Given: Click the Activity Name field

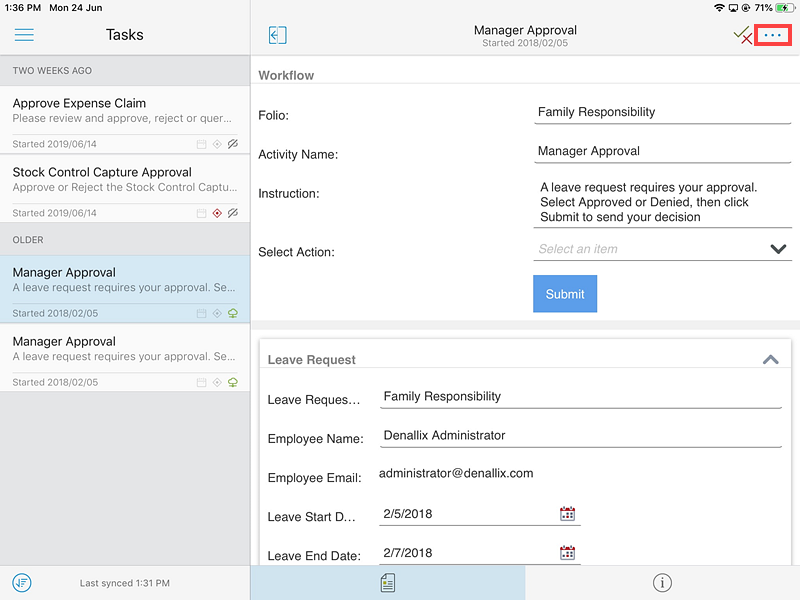Looking at the screenshot, I should [x=662, y=152].
